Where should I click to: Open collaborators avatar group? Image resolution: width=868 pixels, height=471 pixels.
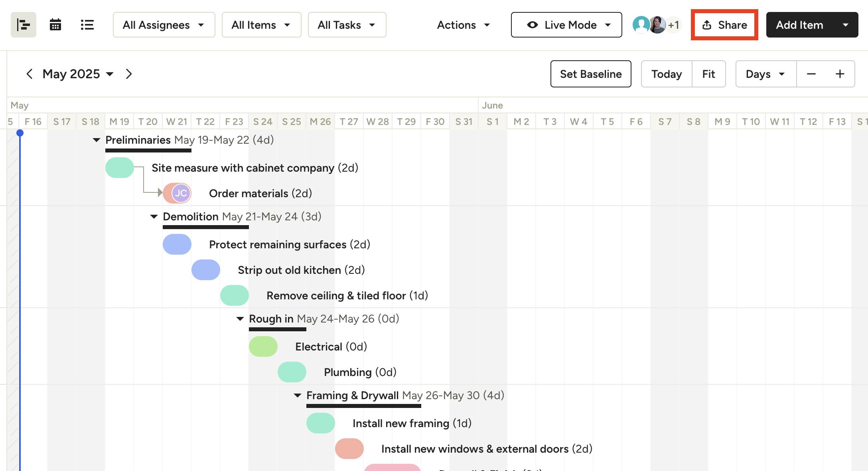pos(657,25)
